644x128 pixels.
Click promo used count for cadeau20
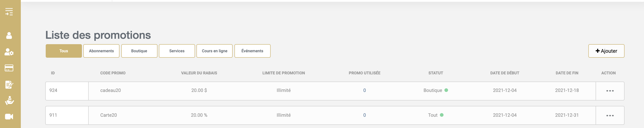coord(365,90)
